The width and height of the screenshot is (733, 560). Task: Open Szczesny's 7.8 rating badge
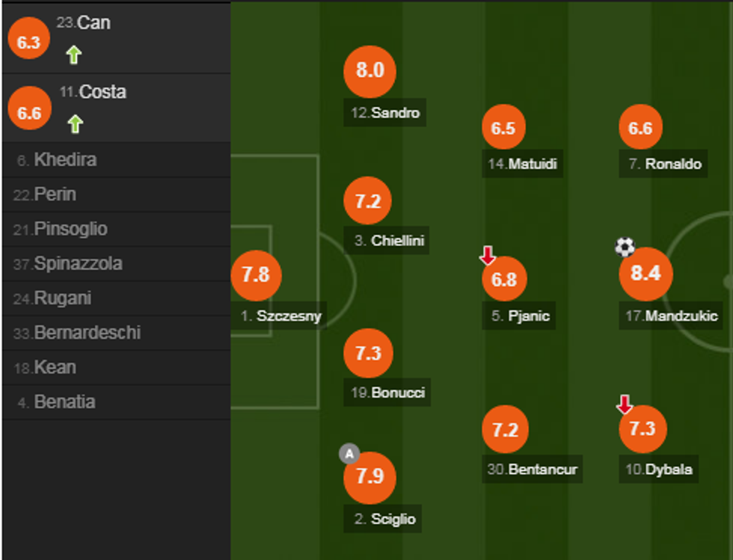(257, 274)
